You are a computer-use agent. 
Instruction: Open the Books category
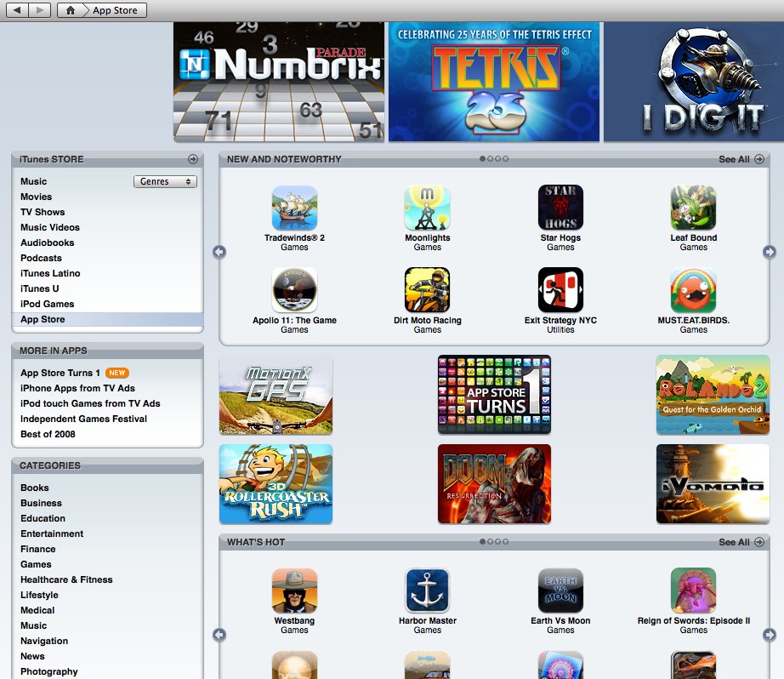click(35, 488)
